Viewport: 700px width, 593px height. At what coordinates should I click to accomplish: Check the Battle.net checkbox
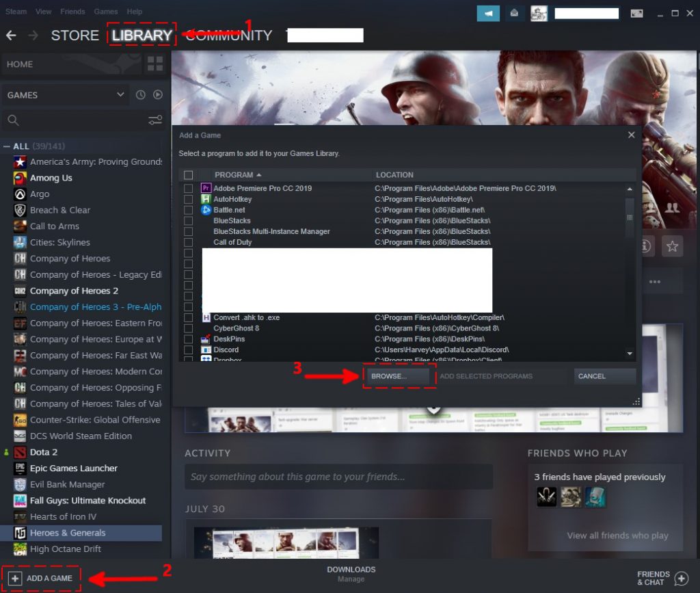(x=189, y=210)
